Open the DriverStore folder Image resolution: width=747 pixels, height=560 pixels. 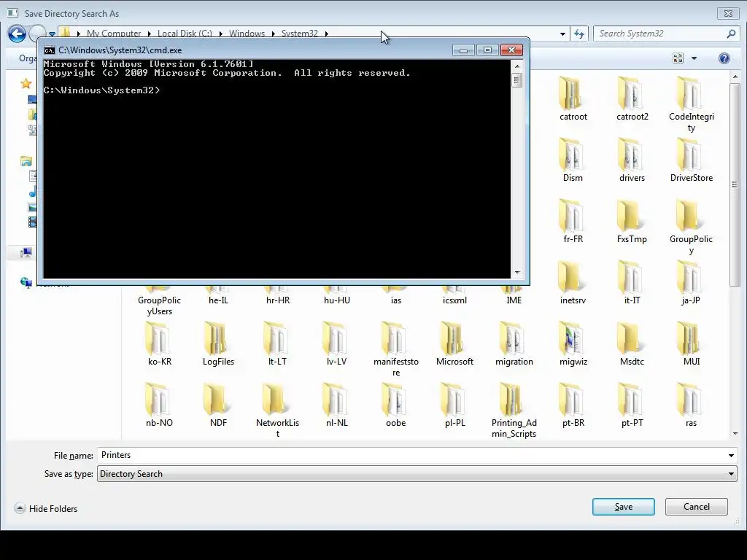(691, 160)
